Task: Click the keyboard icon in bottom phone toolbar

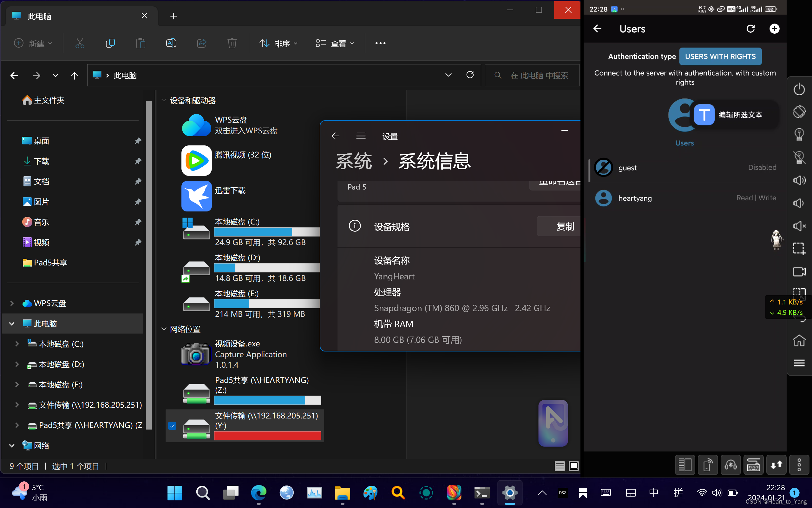Action: [x=753, y=465]
